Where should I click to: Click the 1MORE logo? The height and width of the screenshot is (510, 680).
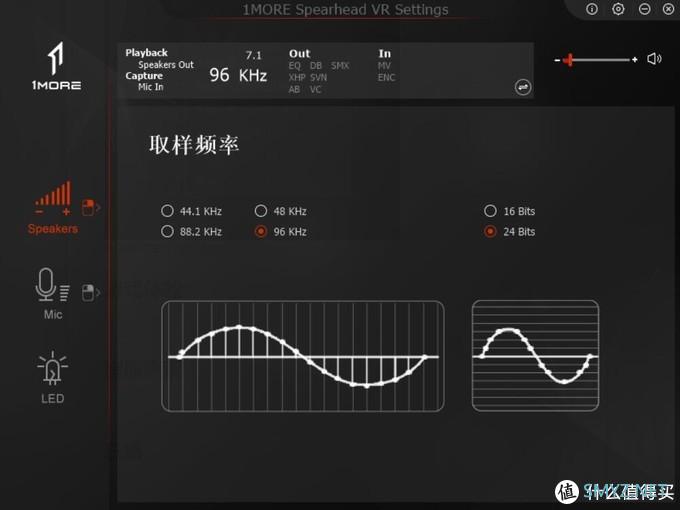pos(56,66)
